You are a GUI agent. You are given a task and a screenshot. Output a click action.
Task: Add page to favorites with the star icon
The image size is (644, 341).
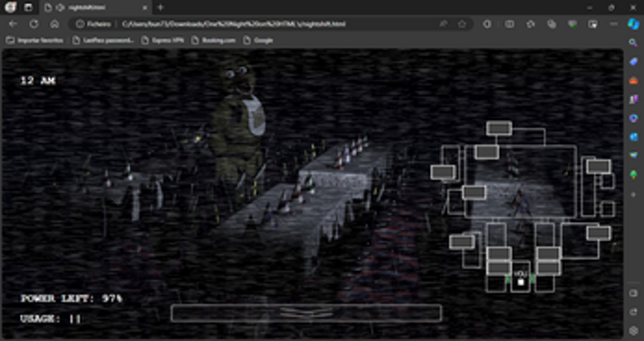tap(462, 24)
